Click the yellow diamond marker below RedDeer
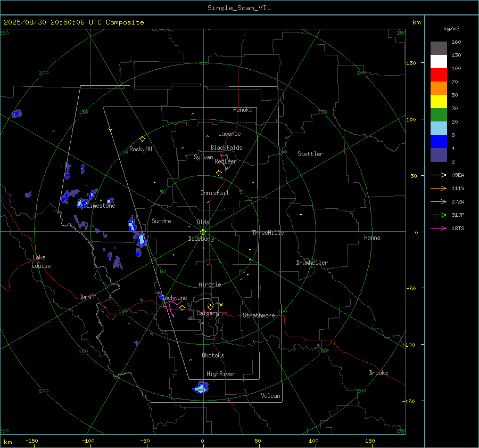The height and width of the screenshot is (448, 479). click(x=219, y=173)
